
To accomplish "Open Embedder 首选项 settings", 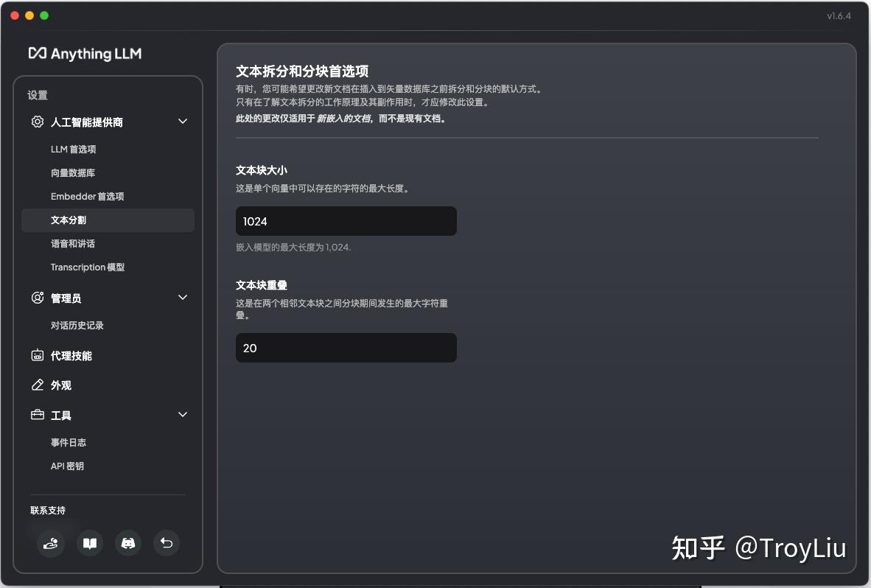I will (x=87, y=197).
